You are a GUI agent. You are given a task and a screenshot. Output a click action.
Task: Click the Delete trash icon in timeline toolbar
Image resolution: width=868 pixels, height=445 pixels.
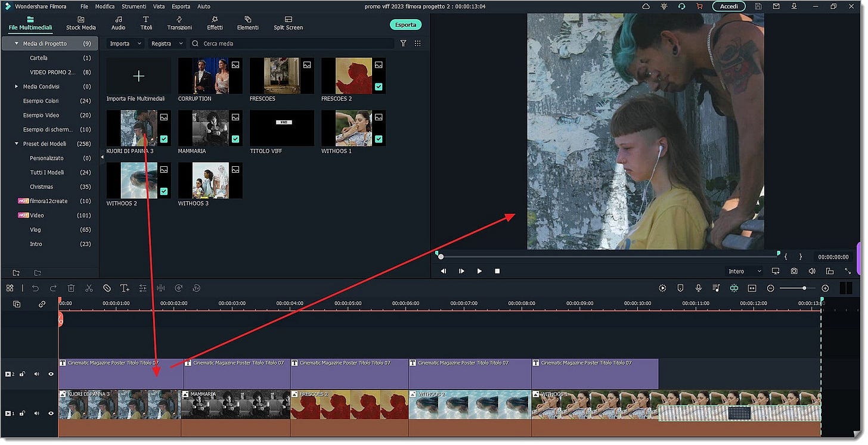click(71, 288)
